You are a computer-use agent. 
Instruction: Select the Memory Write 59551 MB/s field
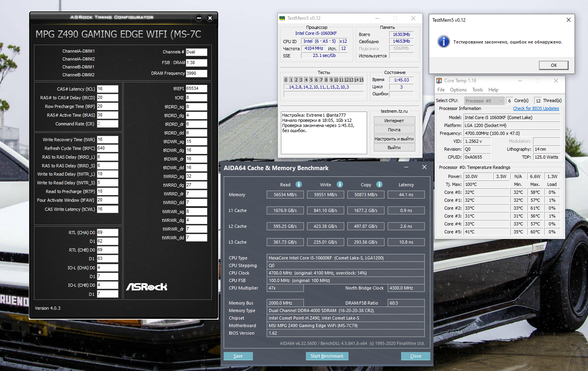click(326, 195)
